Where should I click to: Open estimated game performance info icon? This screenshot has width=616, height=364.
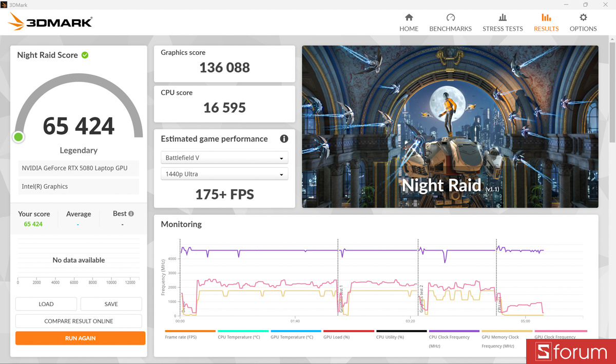pyautogui.click(x=284, y=139)
